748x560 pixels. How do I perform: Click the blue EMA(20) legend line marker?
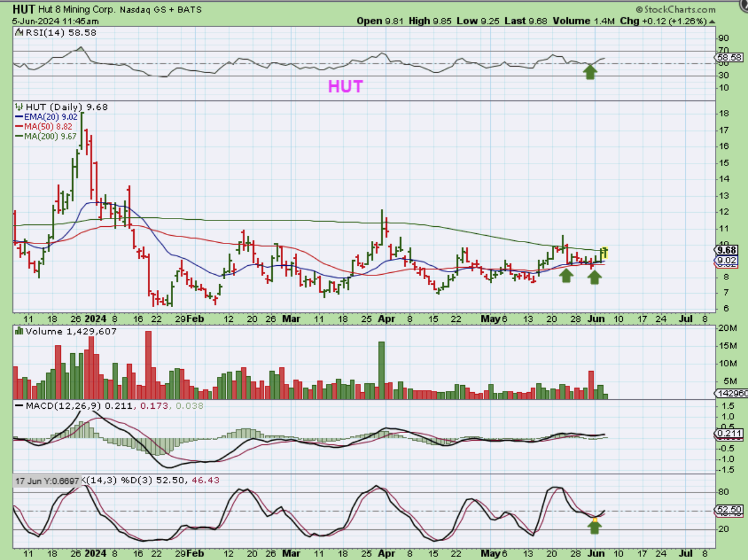tap(19, 116)
